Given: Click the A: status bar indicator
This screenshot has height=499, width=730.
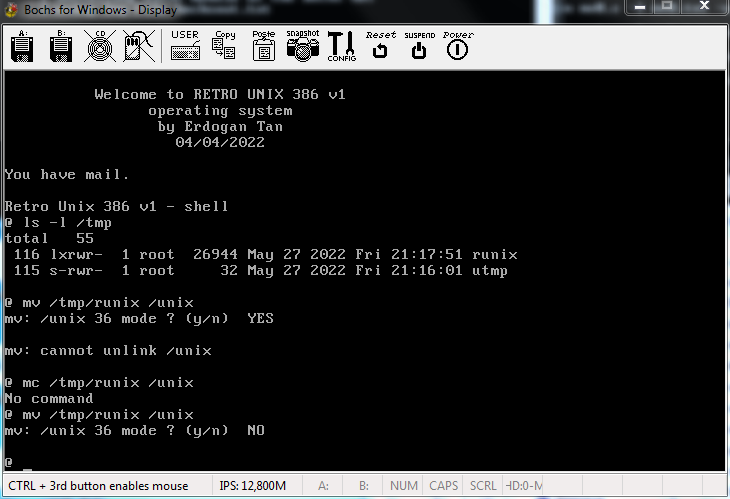Looking at the screenshot, I should [x=323, y=486].
